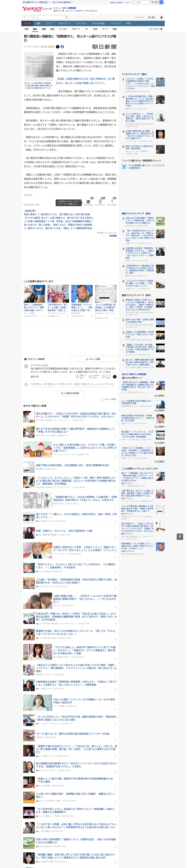Click the ヘルプ link in the header
The image size is (186, 868).
coord(127,2)
